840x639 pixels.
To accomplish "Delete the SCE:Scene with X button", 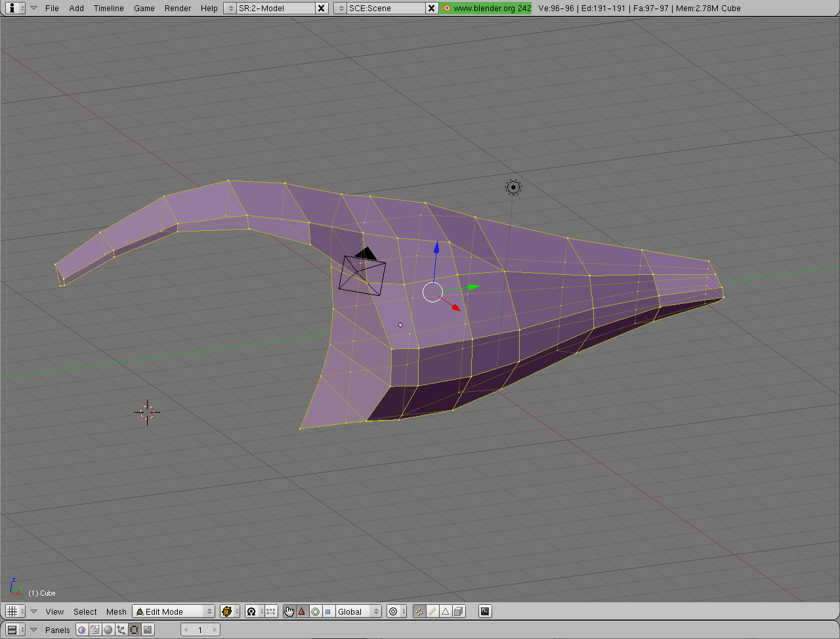I will 431,8.
